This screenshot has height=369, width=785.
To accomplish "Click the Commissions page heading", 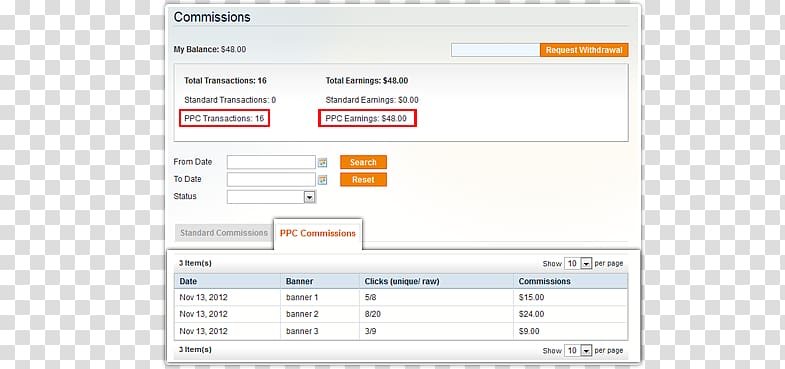I will click(x=212, y=17).
